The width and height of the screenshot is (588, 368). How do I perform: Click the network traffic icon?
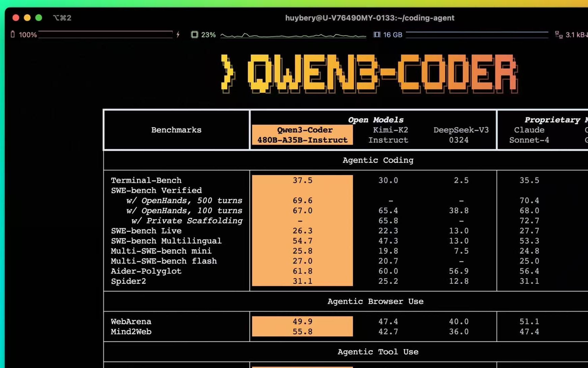point(559,34)
